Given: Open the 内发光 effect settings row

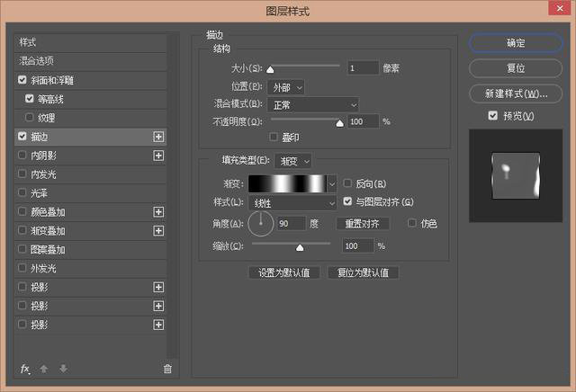Looking at the screenshot, I should 90,174.
